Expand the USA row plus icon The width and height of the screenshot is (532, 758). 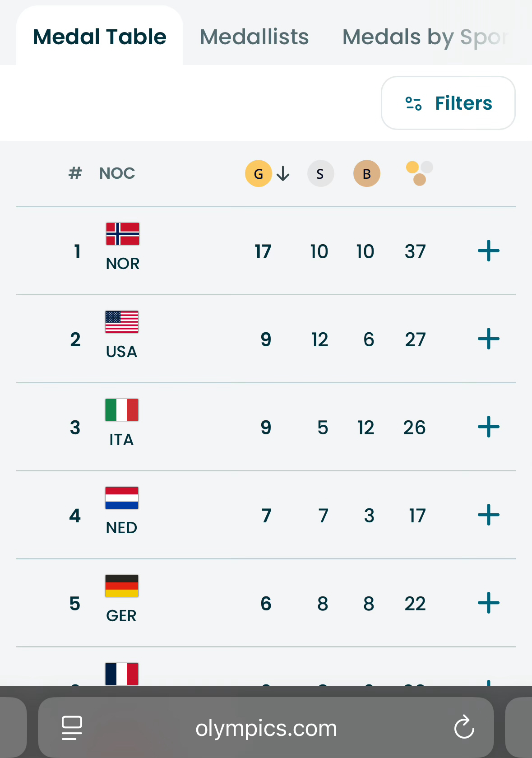click(x=488, y=339)
